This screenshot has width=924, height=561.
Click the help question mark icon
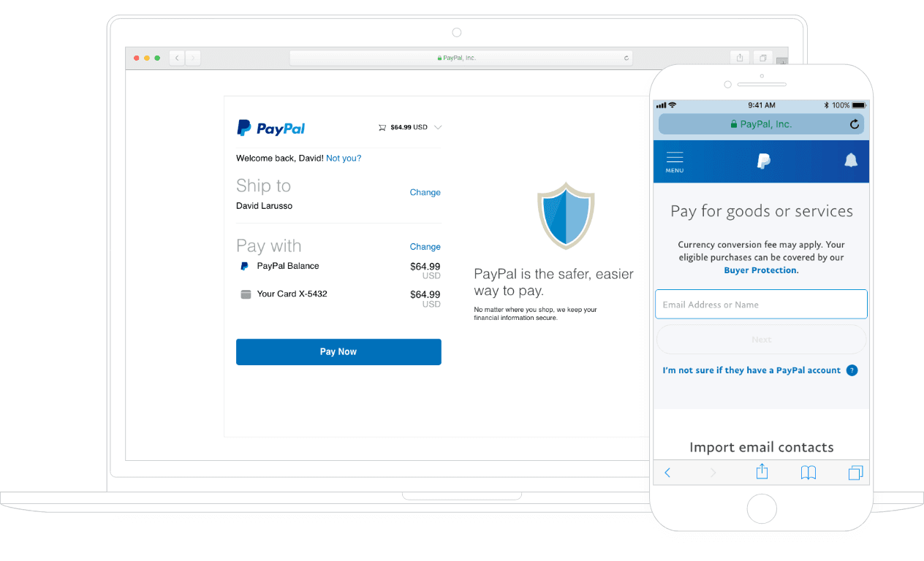pos(852,370)
